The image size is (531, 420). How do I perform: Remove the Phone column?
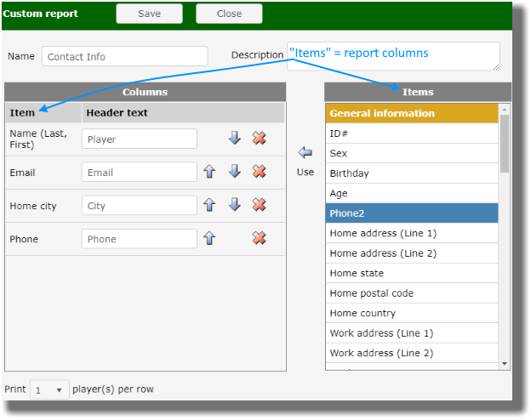pyautogui.click(x=260, y=238)
